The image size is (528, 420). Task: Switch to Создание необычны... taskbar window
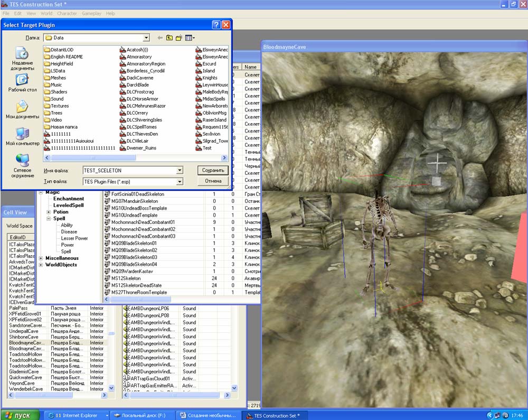pyautogui.click(x=209, y=415)
